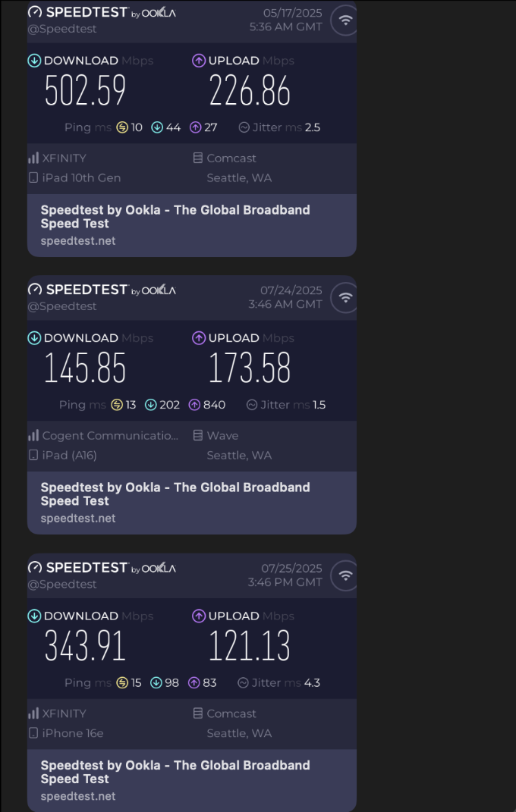Open the speedtest.net link on the first card

pos(78,241)
